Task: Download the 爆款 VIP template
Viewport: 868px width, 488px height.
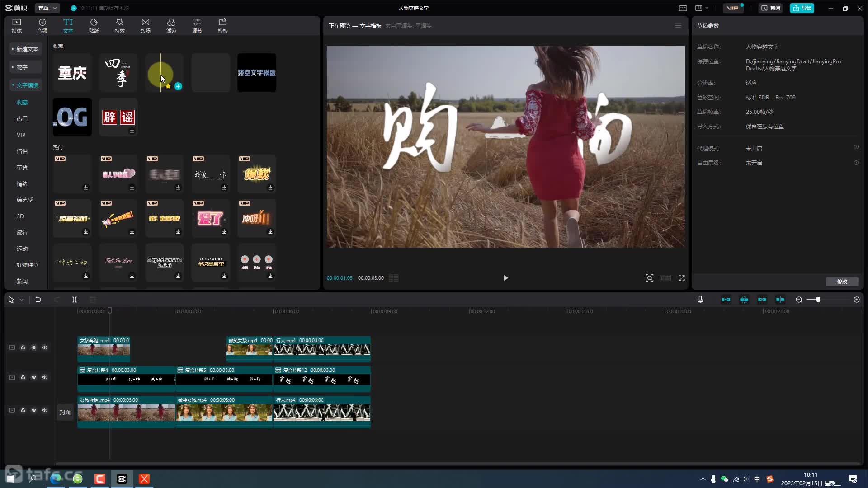Action: 270,188
